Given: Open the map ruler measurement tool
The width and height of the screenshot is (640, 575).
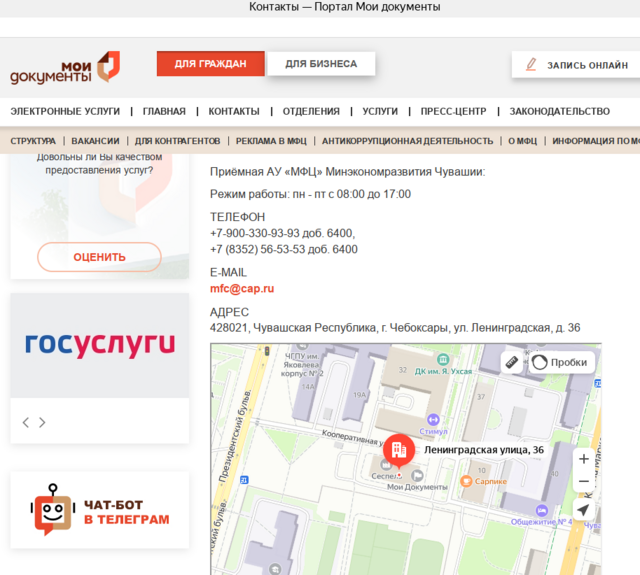Looking at the screenshot, I should point(511,362).
